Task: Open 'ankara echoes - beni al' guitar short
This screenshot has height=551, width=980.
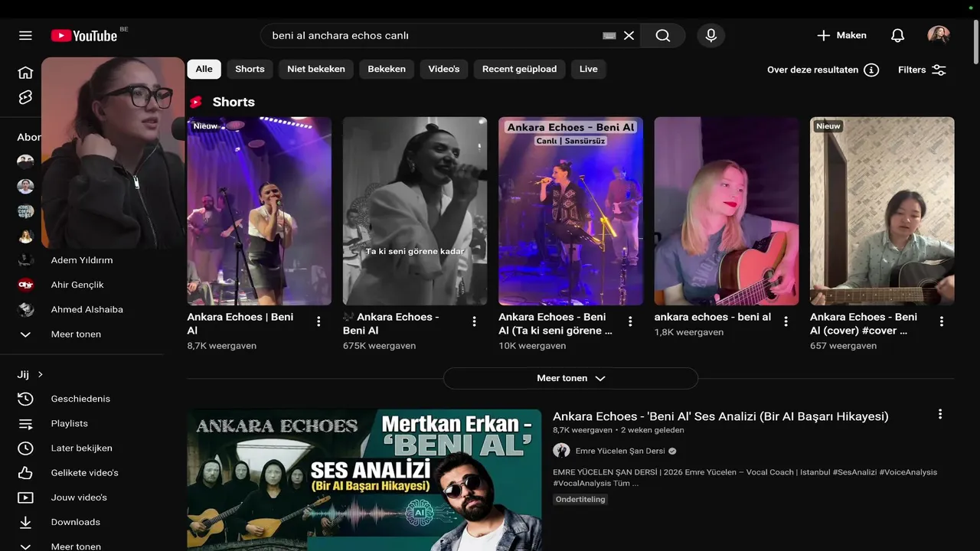Action: pos(727,211)
